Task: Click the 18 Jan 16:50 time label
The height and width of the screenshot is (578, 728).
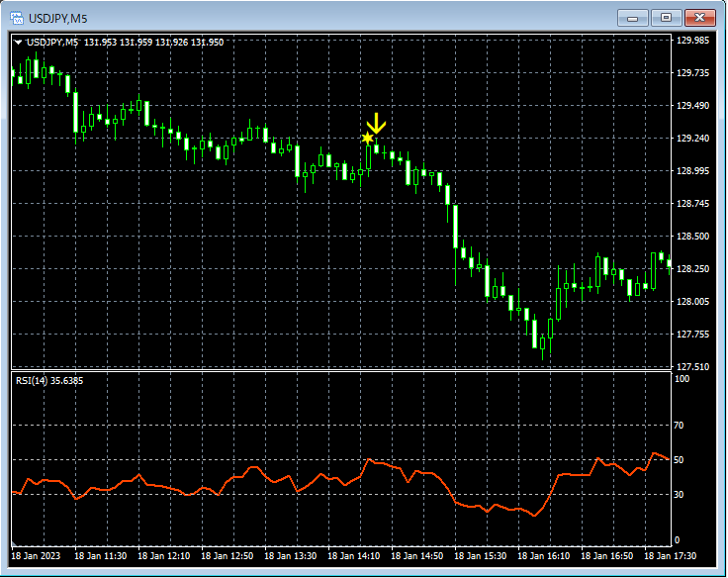Action: coord(606,556)
